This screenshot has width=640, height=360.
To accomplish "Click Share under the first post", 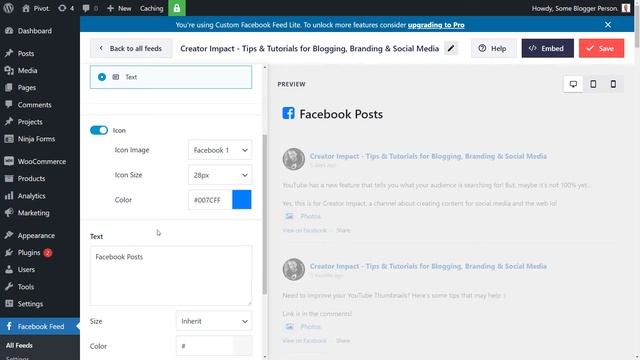I will click(x=343, y=230).
